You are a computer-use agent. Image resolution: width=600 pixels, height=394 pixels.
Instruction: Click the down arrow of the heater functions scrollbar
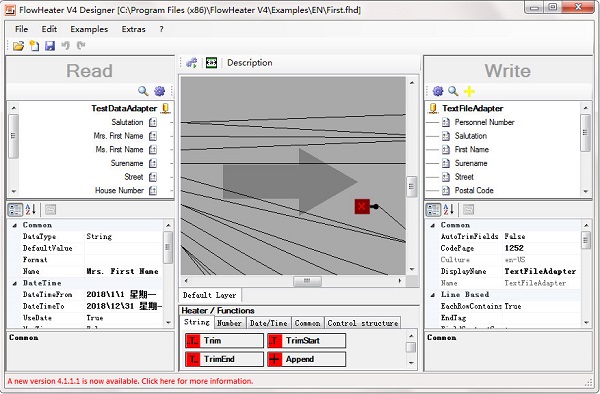(411, 363)
